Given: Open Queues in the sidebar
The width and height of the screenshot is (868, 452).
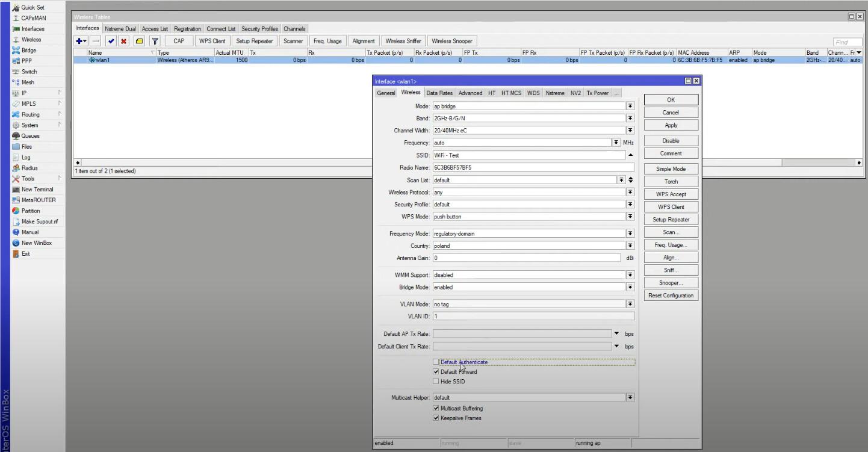Looking at the screenshot, I should coord(30,136).
